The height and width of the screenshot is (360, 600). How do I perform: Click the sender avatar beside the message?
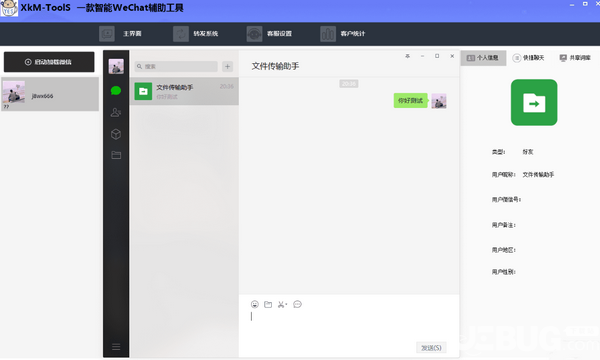(439, 101)
